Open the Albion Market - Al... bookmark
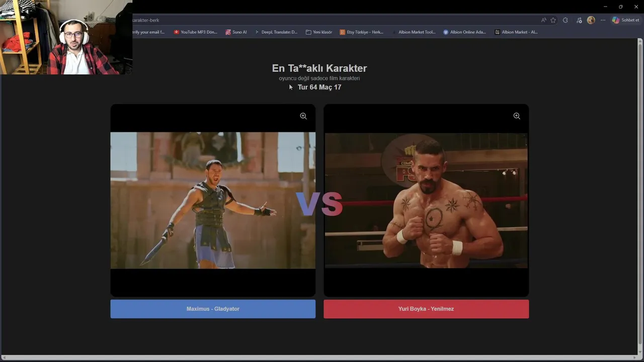The height and width of the screenshot is (362, 644). [516, 32]
